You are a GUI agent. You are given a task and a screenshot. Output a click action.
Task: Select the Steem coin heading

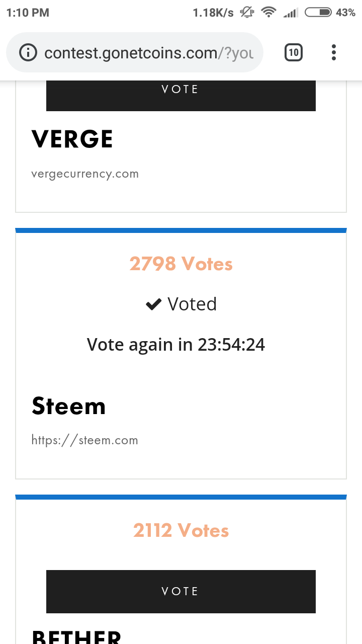coord(69,406)
